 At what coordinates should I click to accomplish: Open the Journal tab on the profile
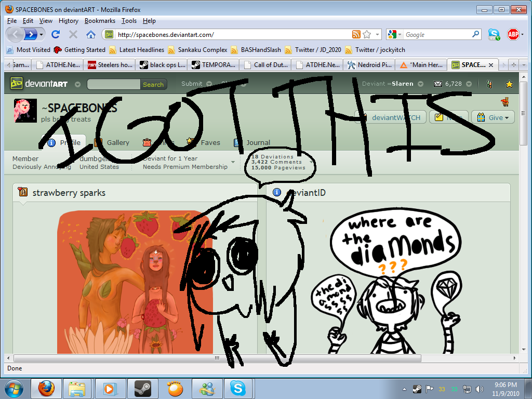(252, 142)
